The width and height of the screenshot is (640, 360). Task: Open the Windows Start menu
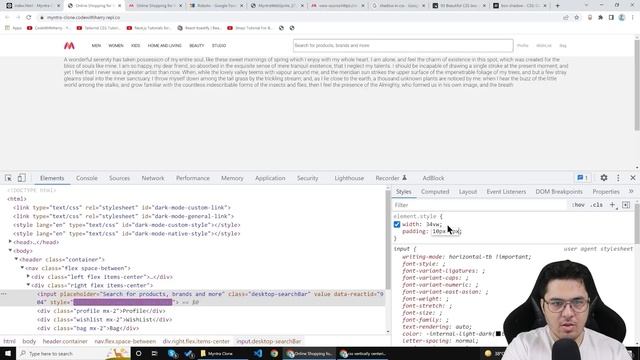click(x=8, y=353)
